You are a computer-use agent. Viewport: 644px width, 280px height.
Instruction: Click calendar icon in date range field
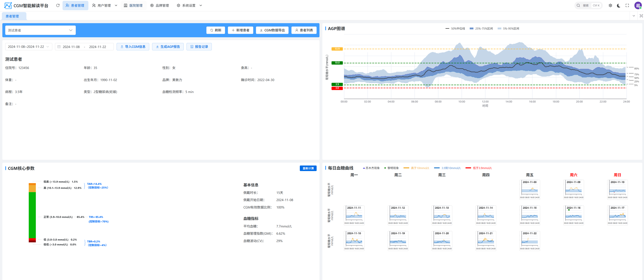point(59,47)
